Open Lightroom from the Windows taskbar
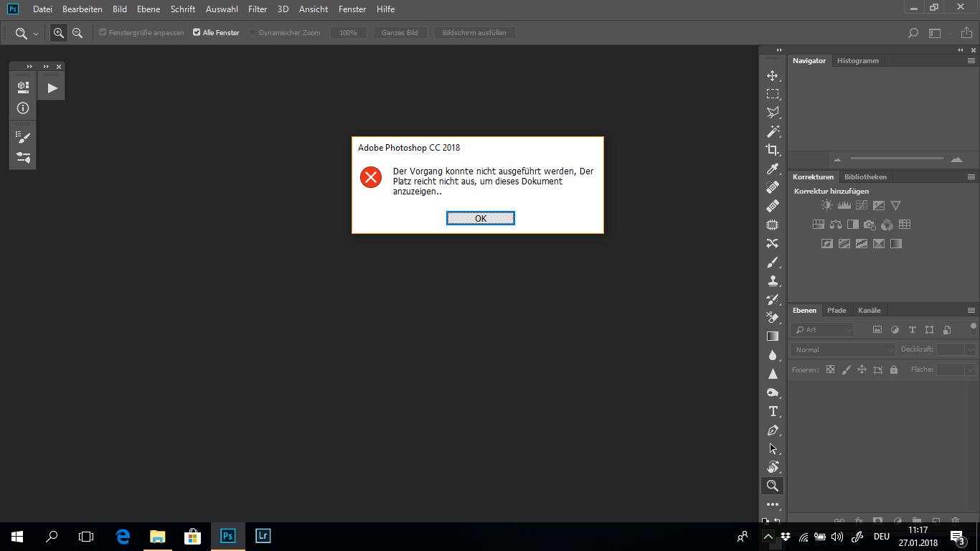The width and height of the screenshot is (980, 551). tap(263, 536)
